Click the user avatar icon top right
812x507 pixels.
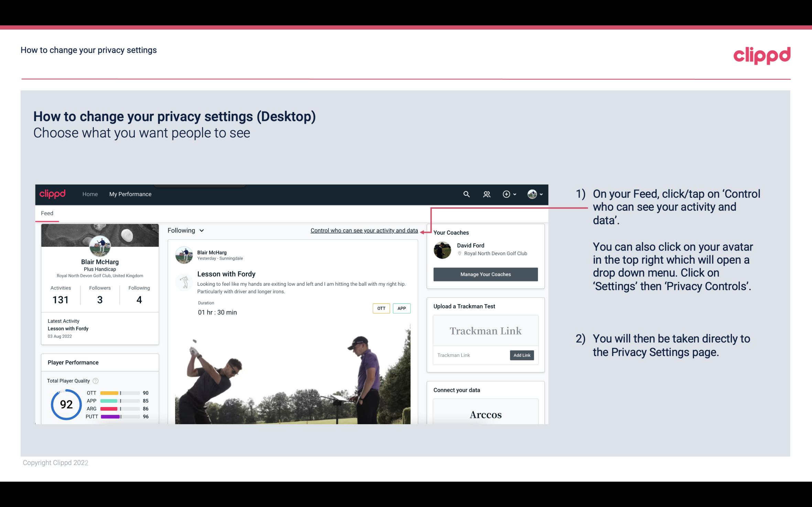click(532, 194)
